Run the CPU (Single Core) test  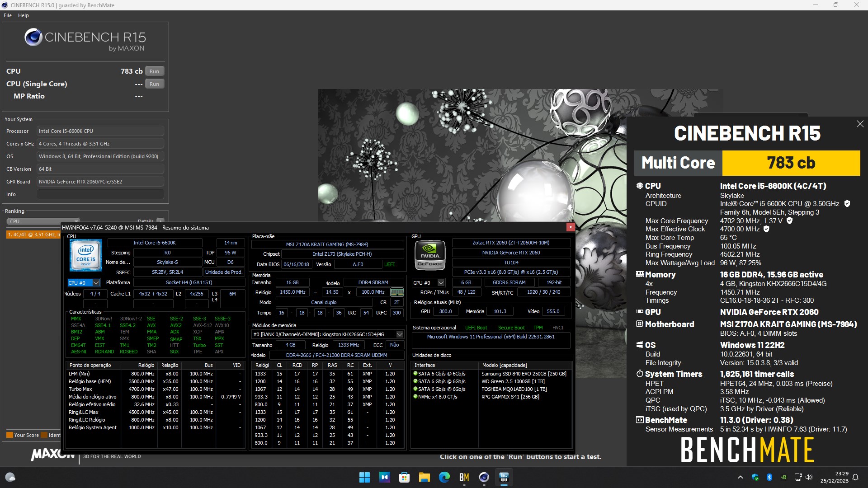pyautogui.click(x=154, y=84)
